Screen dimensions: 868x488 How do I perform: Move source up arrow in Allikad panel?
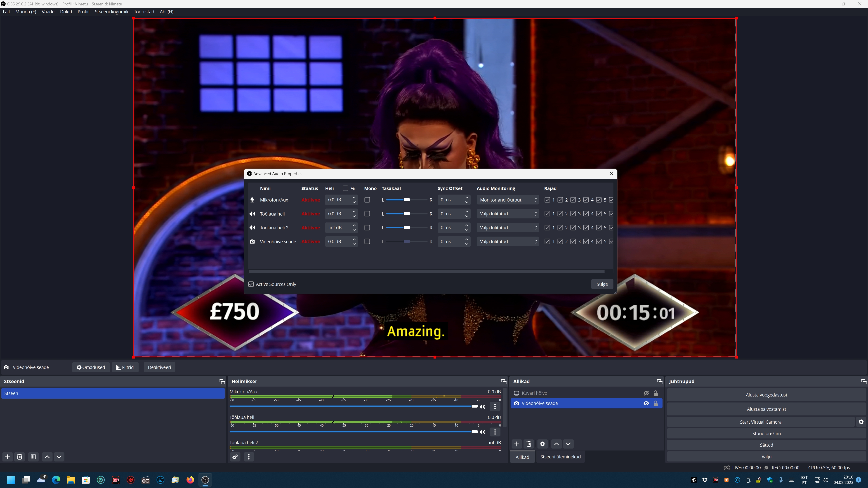coord(556,444)
